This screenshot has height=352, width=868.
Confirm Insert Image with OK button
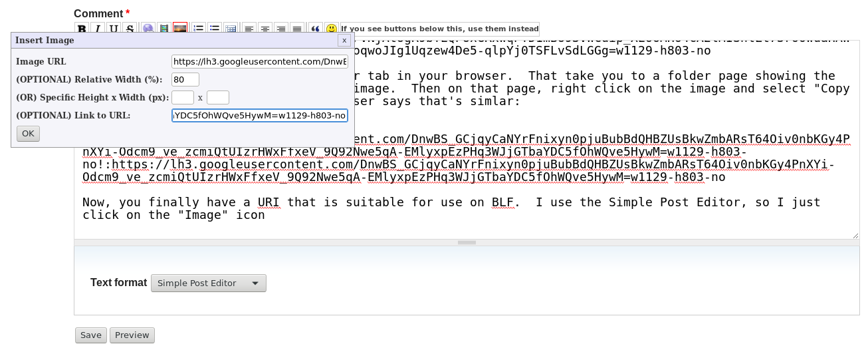point(28,134)
